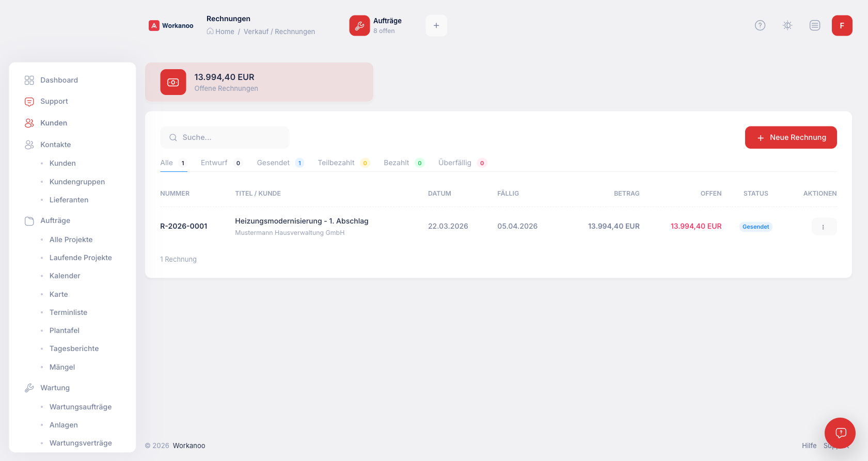Select the Gesendet tab
Image resolution: width=868 pixels, height=461 pixels.
280,163
